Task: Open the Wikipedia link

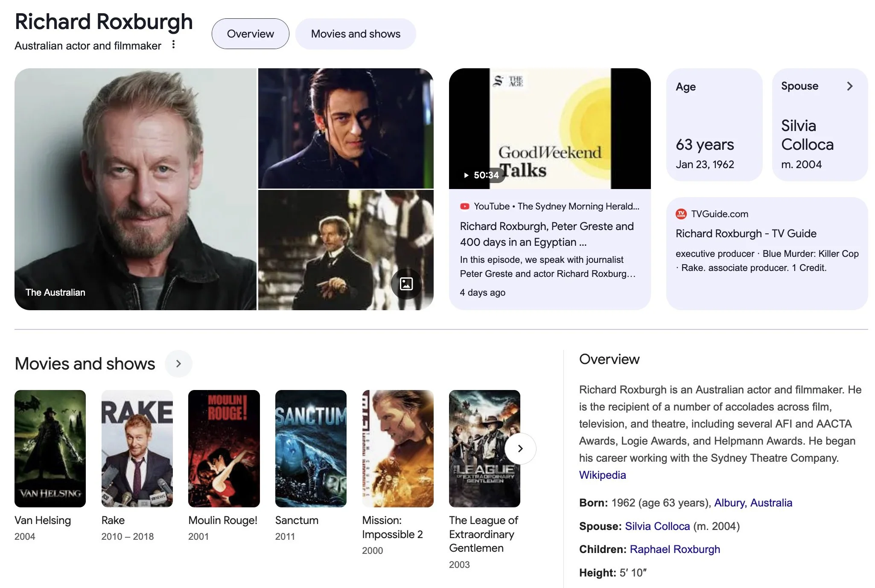Action: click(x=602, y=475)
